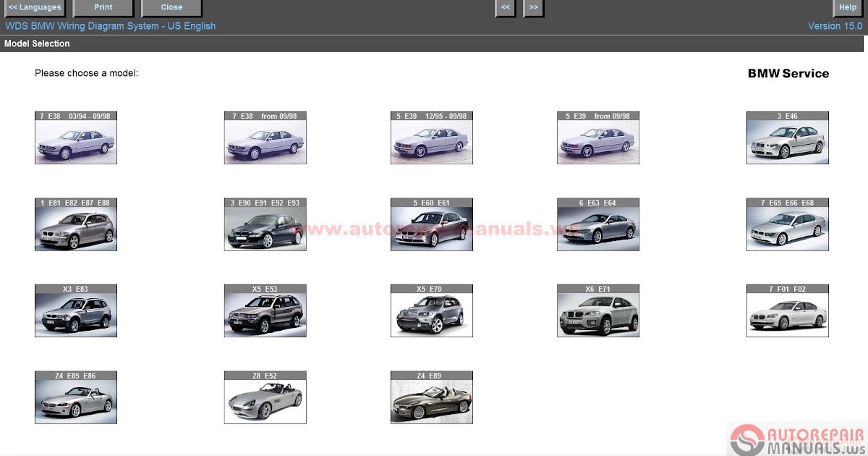Print the current page
Image resolution: width=868 pixels, height=456 pixels.
(x=103, y=8)
